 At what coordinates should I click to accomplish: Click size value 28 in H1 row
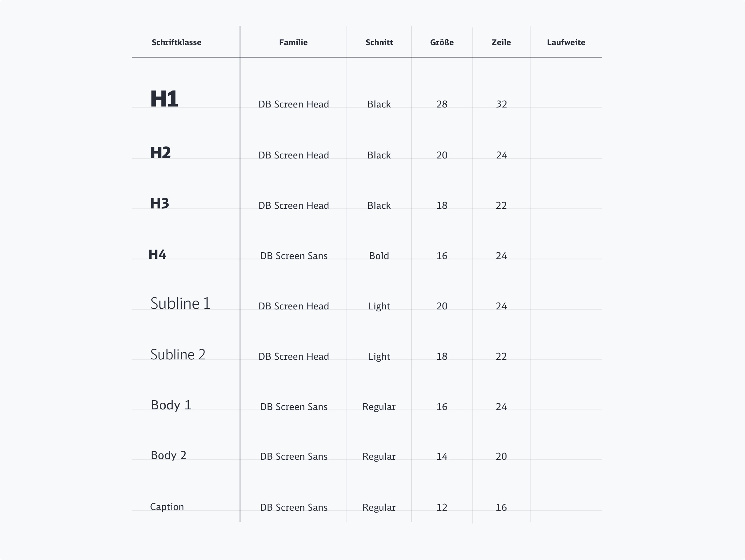click(441, 105)
